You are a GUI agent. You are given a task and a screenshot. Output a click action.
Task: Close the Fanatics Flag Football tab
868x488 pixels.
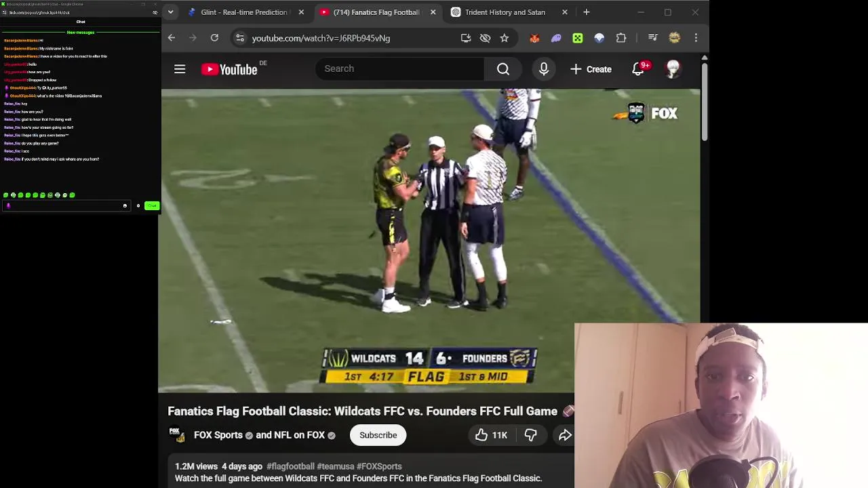pos(433,12)
